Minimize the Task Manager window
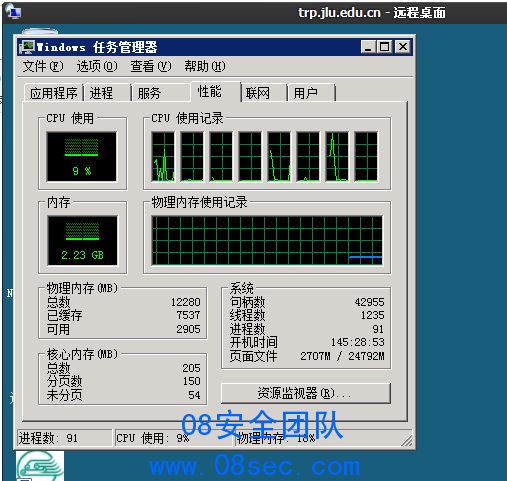The width and height of the screenshot is (507, 481). (368, 47)
